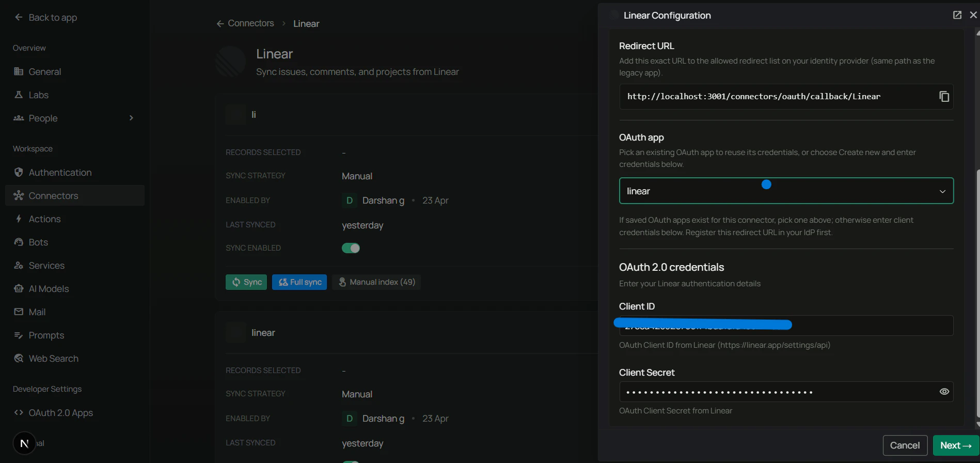Click the Back to app arrow

coord(19,17)
